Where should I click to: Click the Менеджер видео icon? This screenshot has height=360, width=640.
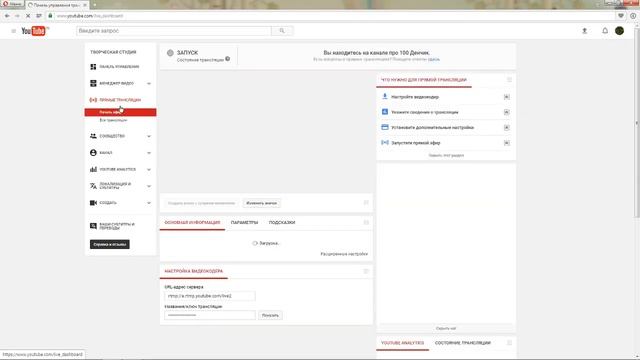pyautogui.click(x=93, y=83)
